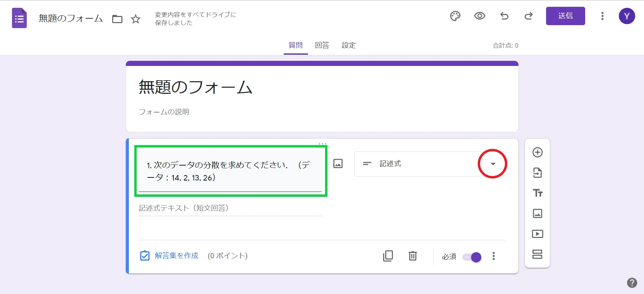Expand the 記述式 question type dropdown
Screen dimensions: 644x294
[x=493, y=164]
